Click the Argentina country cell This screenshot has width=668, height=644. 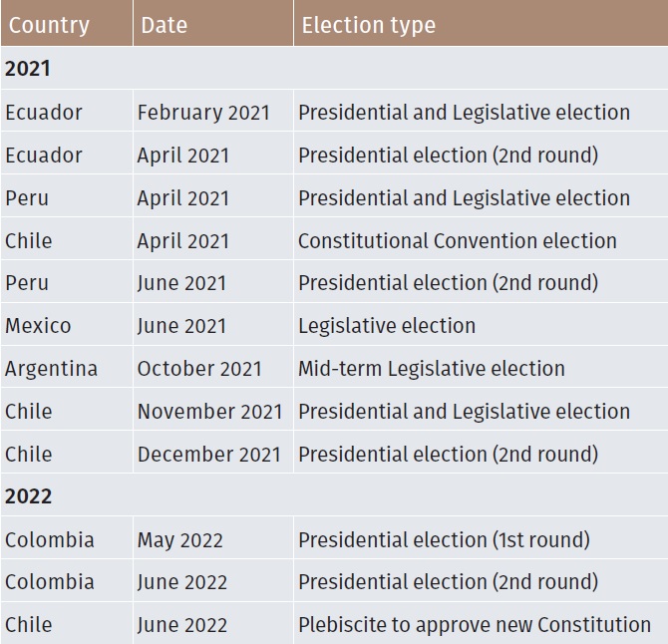tap(67, 367)
